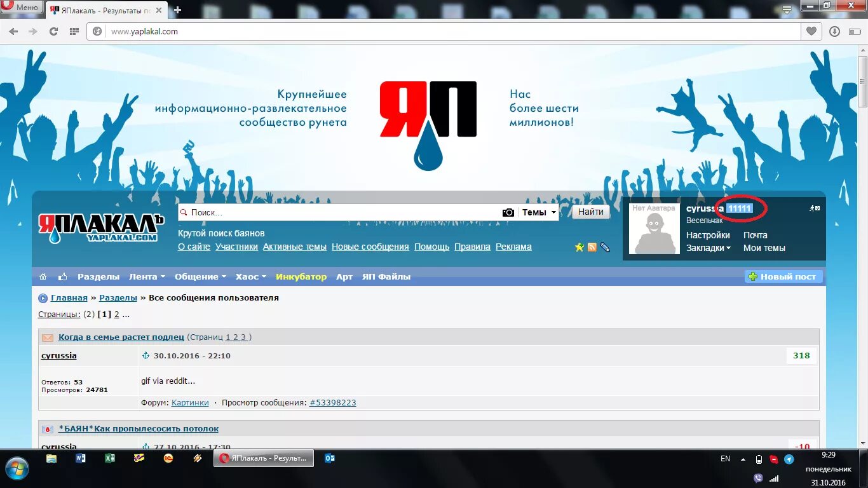The image size is (868, 488).
Task: Click camera image-search icon
Action: point(508,212)
